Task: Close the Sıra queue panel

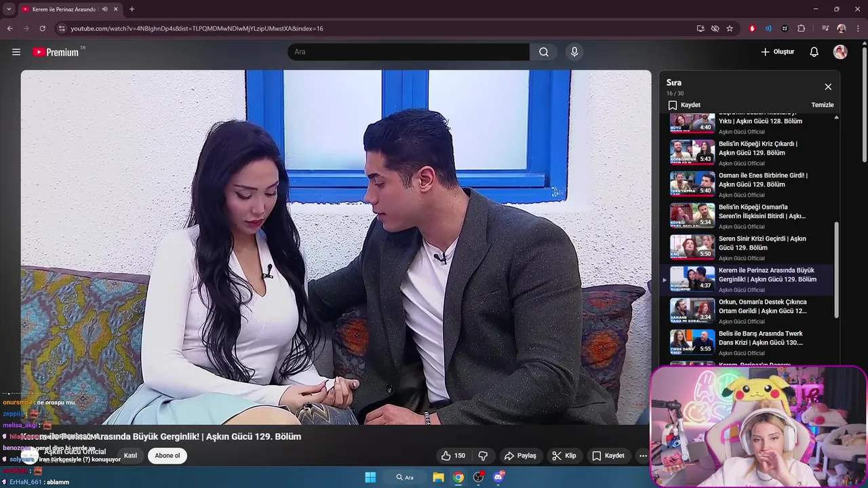Action: (828, 87)
